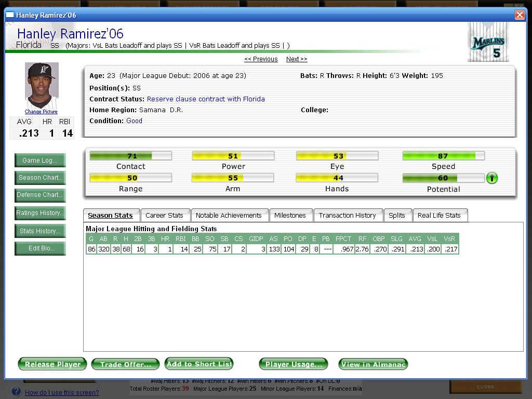Click the FPCT column header

point(343,239)
